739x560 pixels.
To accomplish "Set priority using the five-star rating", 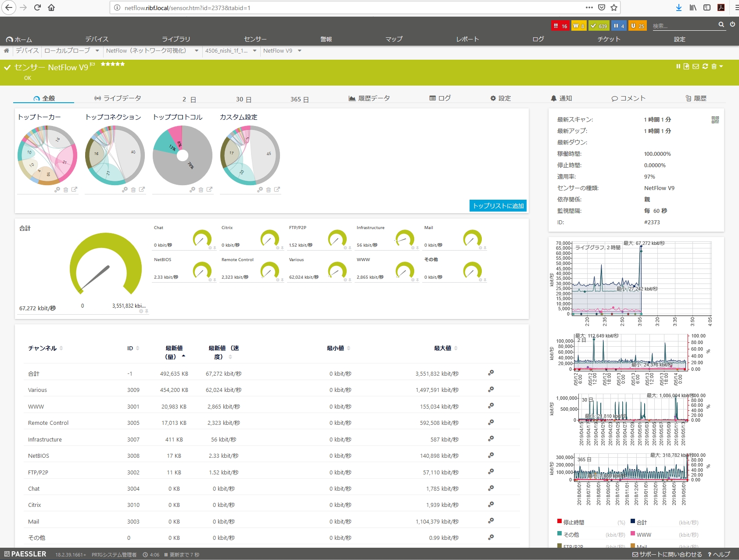I will 113,64.
